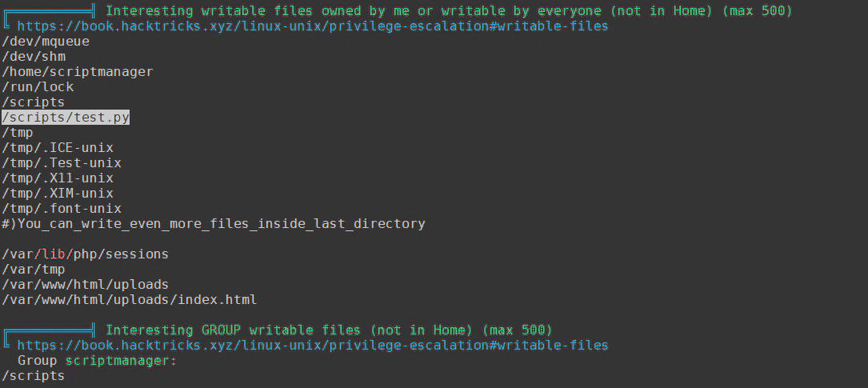The height and width of the screenshot is (388, 868).
Task: Click the "Interesting writable files owned by me" heading
Action: click(x=448, y=11)
